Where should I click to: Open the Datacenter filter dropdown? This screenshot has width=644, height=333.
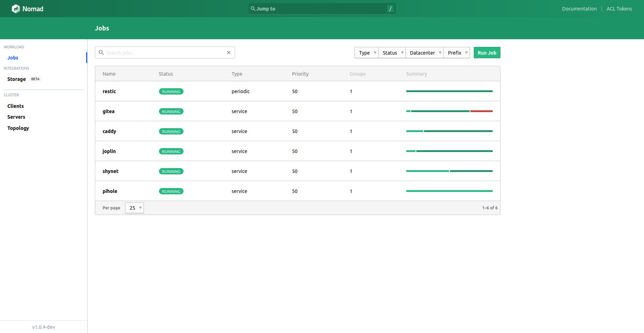point(424,53)
